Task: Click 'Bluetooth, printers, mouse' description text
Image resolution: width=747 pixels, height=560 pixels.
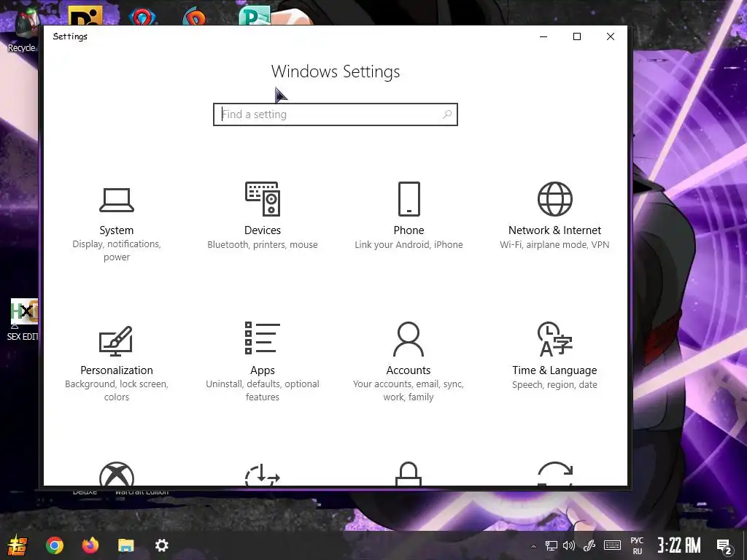Action: (263, 245)
